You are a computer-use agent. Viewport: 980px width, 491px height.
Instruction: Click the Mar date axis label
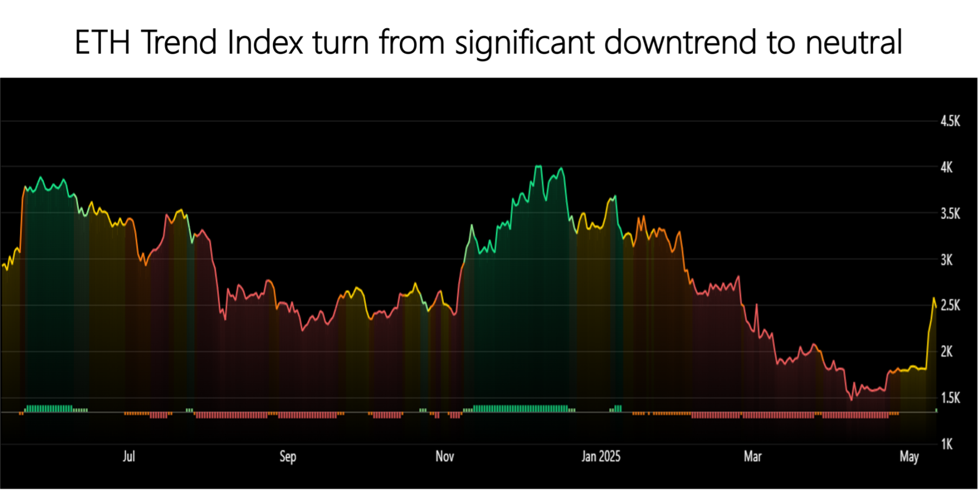click(753, 456)
